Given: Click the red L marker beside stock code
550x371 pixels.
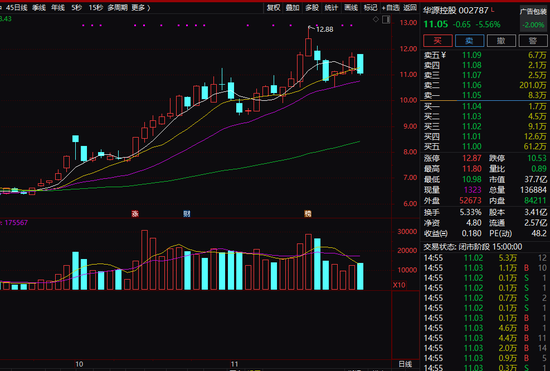Looking at the screenshot, I should [x=493, y=9].
